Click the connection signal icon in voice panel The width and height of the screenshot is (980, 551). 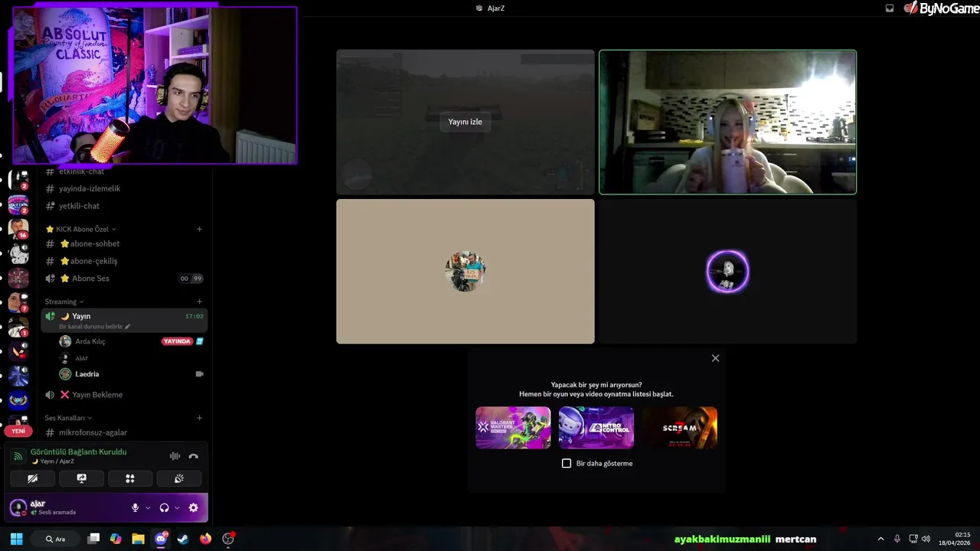pos(18,456)
